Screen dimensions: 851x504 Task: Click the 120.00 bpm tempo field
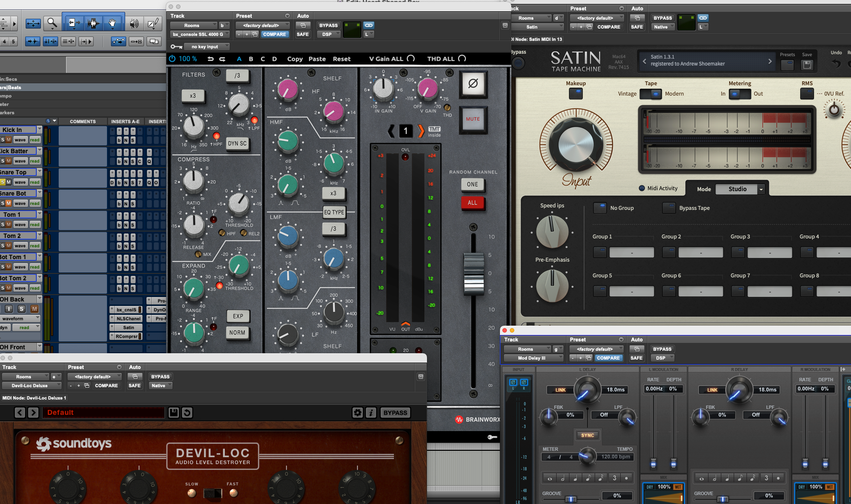coord(616,457)
